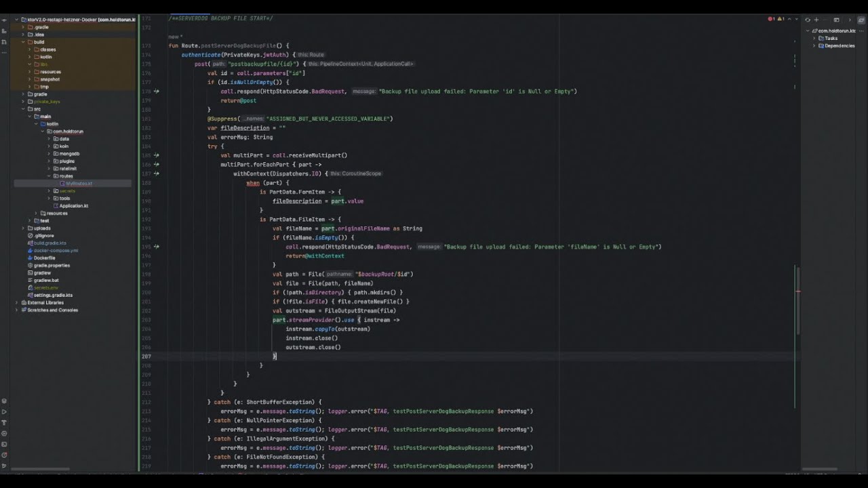Click 'BadRequest' on the fileName check line

tap(393, 247)
